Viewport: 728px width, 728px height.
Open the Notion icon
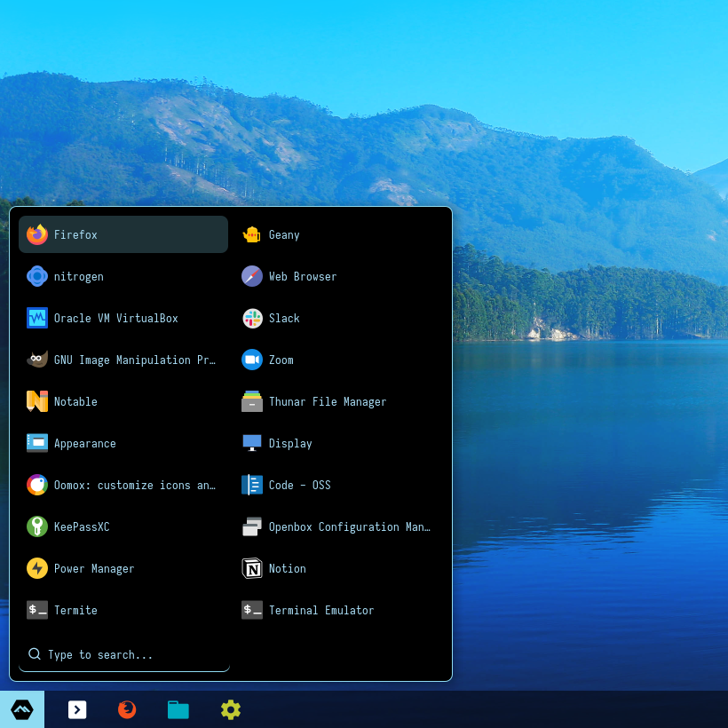[x=252, y=568]
